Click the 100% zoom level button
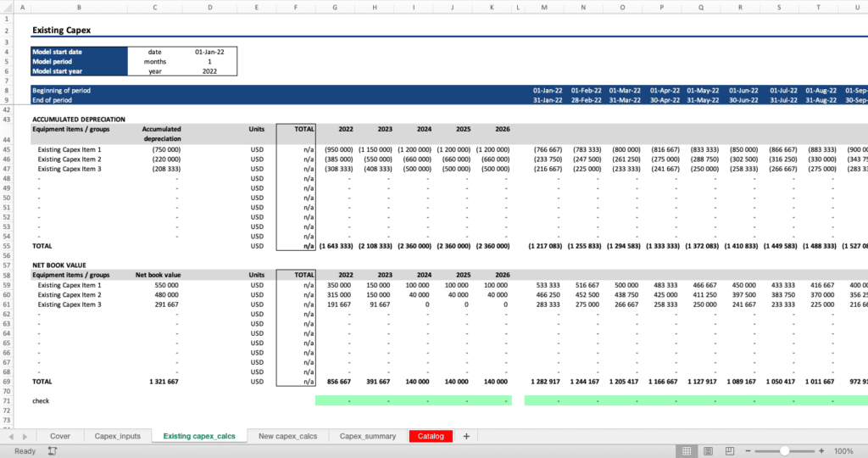Viewport: 868px width, 458px height. pyautogui.click(x=844, y=451)
